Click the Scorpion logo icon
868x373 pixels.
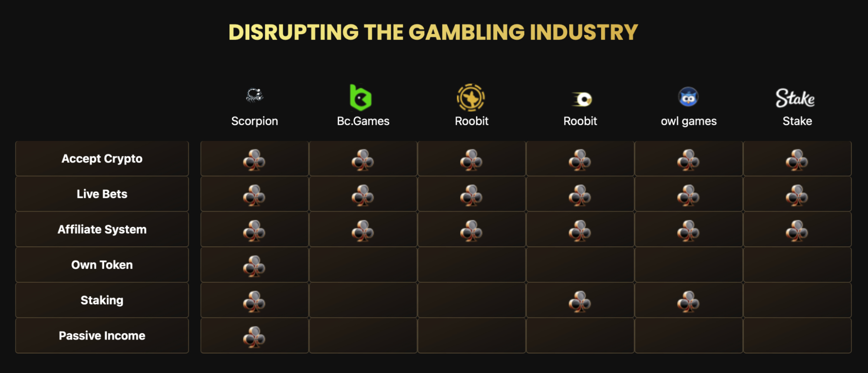[254, 95]
